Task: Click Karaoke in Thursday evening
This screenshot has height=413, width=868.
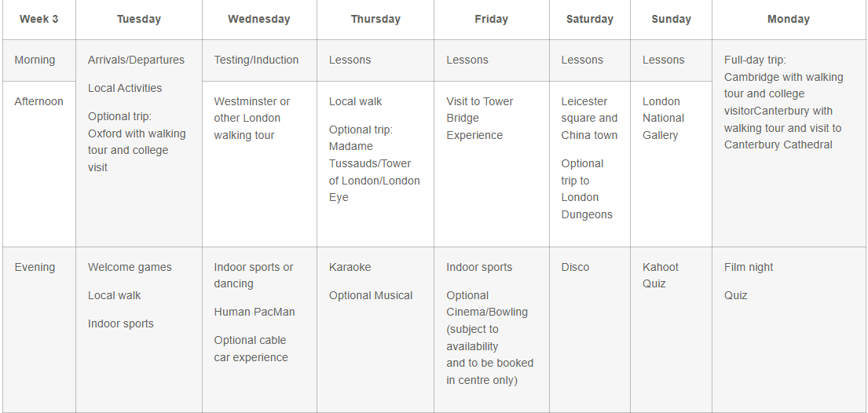Action: pyautogui.click(x=350, y=267)
